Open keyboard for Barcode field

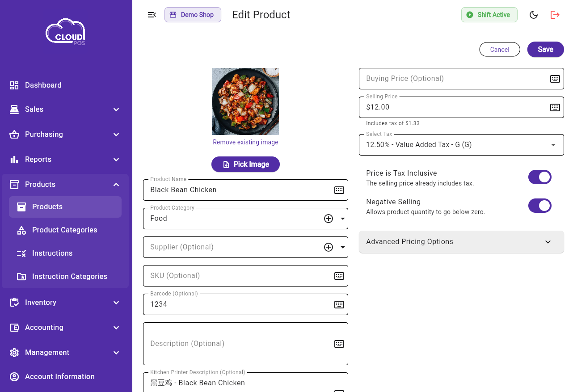coord(339,304)
